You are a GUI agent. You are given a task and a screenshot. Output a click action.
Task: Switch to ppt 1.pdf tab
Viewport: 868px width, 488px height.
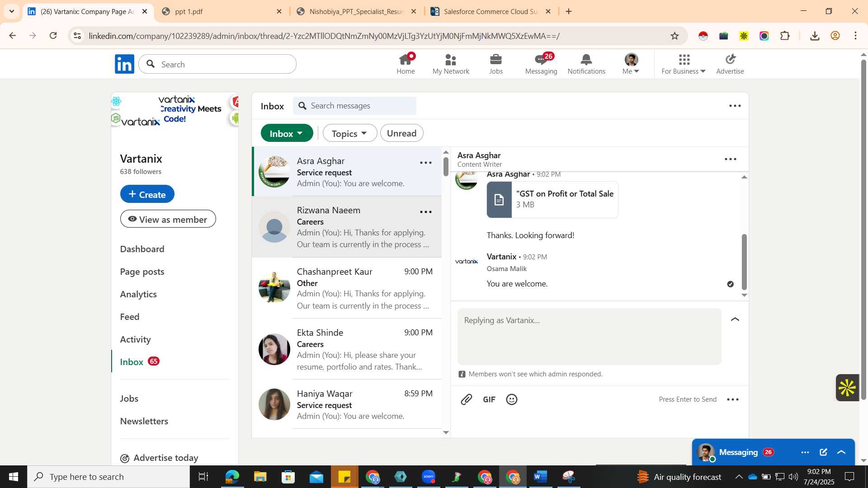[222, 12]
